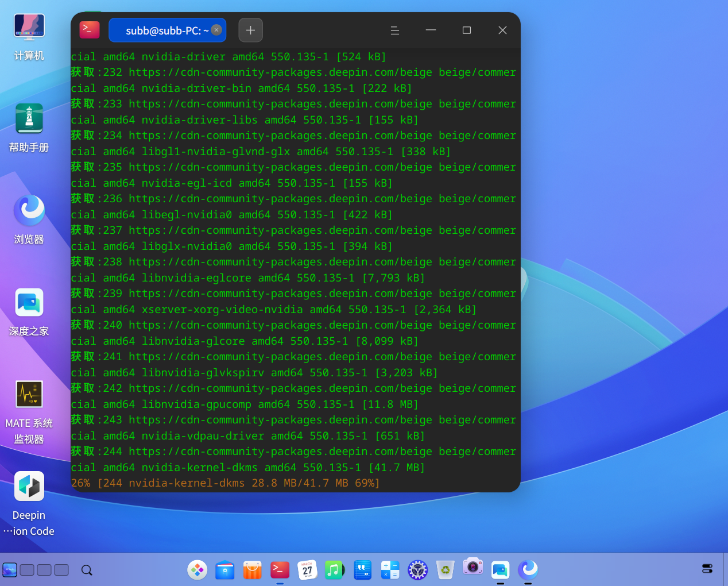Switch to the third workspace in the dock
Viewport: 728px width, 586px height.
pos(44,570)
